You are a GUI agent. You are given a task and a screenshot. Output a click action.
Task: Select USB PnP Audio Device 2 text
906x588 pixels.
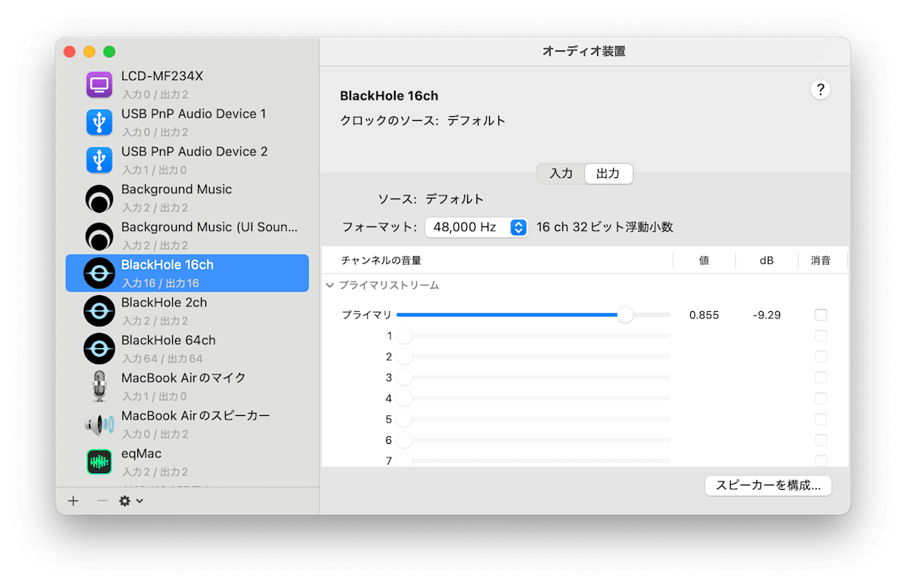(x=195, y=152)
